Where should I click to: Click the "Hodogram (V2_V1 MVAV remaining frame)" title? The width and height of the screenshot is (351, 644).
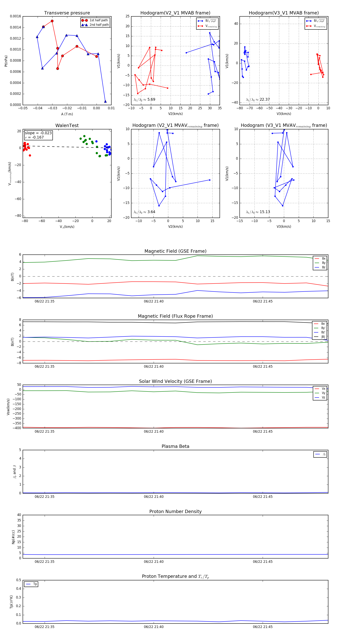point(175,125)
